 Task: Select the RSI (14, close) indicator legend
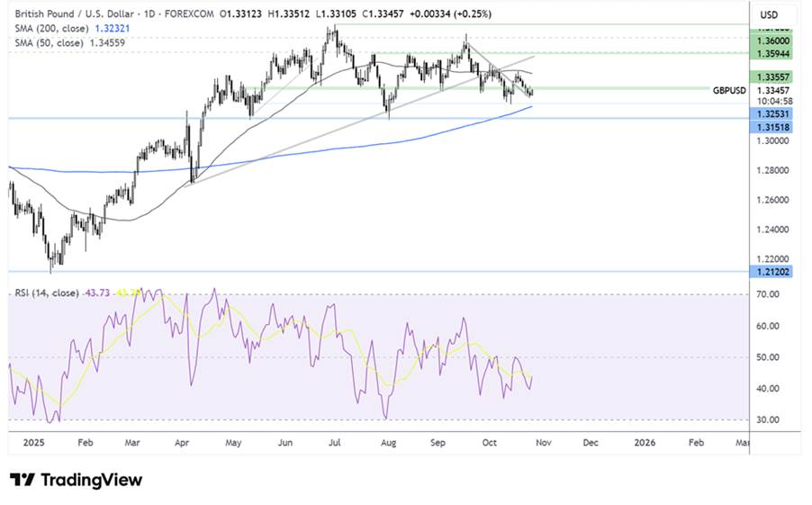tap(47, 293)
